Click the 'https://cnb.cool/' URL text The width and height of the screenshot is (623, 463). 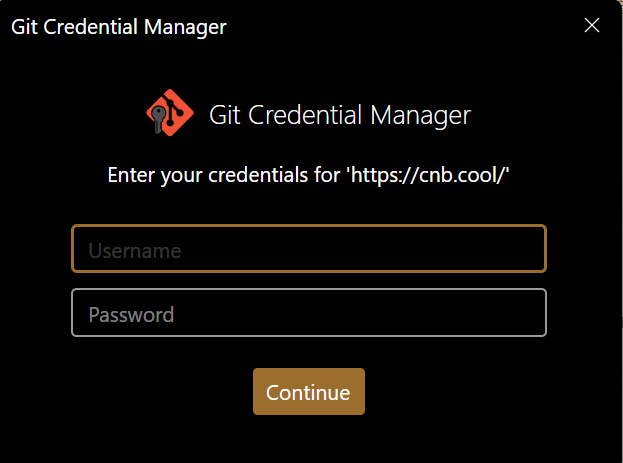[428, 176]
